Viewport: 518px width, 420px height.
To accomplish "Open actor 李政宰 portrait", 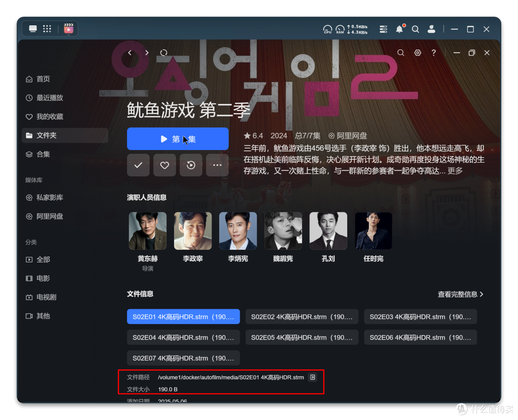I will (193, 231).
